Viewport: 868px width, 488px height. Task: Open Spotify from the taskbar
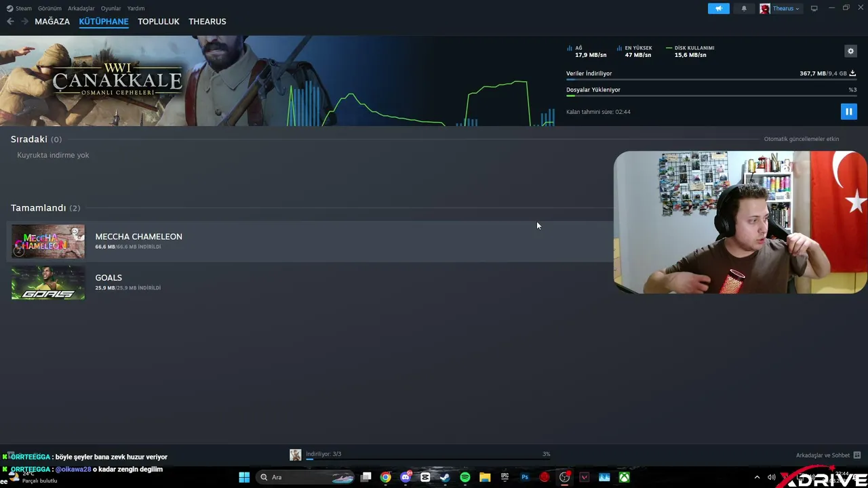[465, 477]
